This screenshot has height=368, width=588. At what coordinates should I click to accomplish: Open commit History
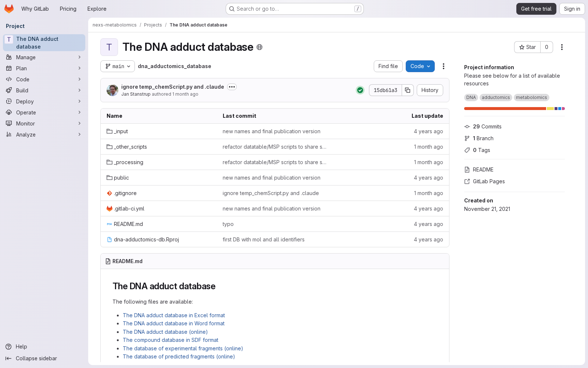[430, 90]
